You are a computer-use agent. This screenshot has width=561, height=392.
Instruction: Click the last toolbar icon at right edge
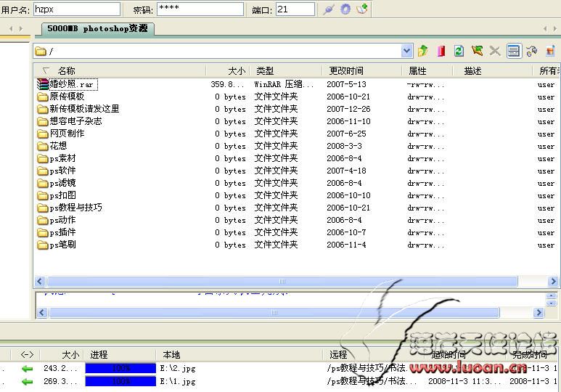[550, 51]
